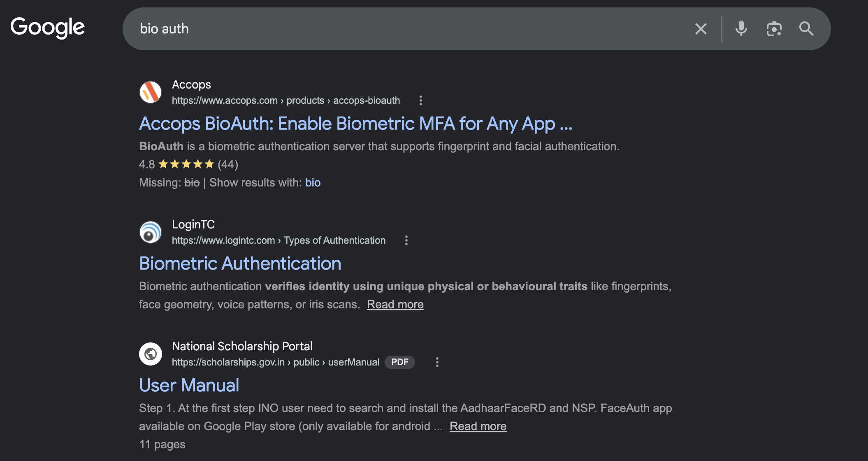Click National Scholarship Portal globe favicon
The image size is (868, 461).
point(151,354)
